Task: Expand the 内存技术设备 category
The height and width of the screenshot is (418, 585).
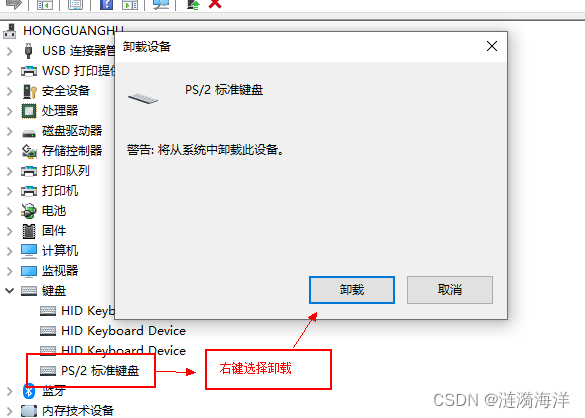Action: pyautogui.click(x=10, y=411)
